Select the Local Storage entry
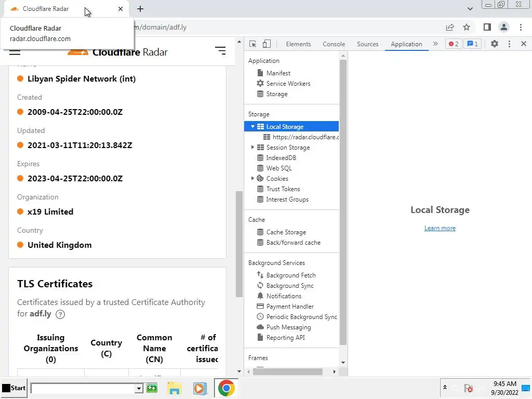The image size is (532, 399). (x=291, y=127)
